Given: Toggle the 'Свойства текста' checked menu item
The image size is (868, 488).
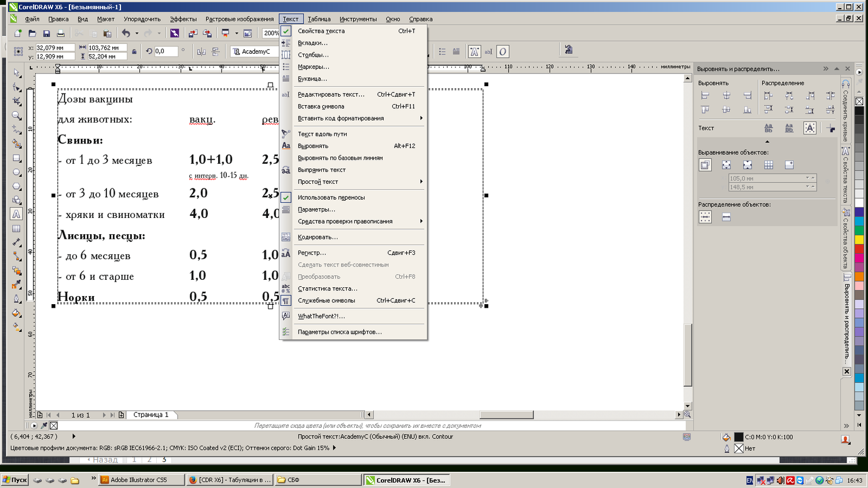Looking at the screenshot, I should [x=321, y=31].
